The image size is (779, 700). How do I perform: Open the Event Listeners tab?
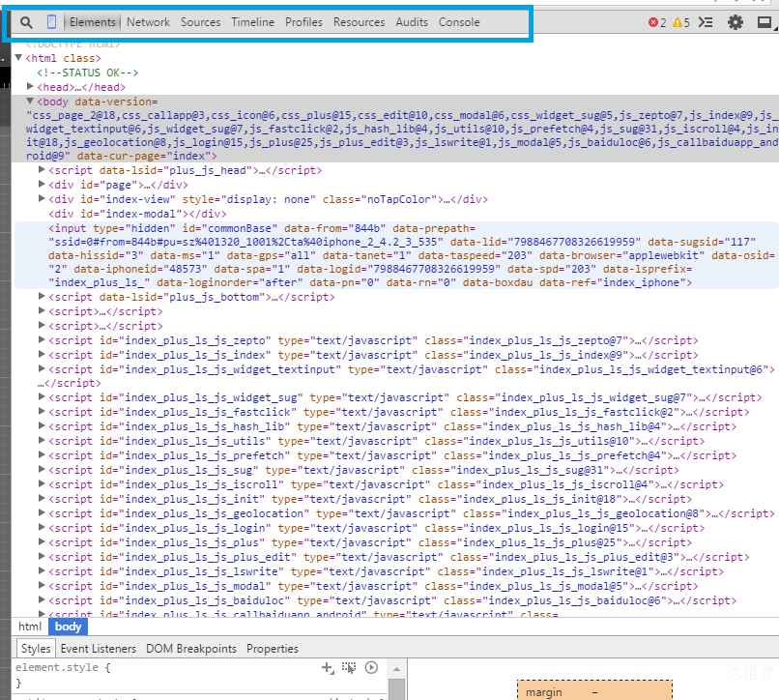(99, 649)
